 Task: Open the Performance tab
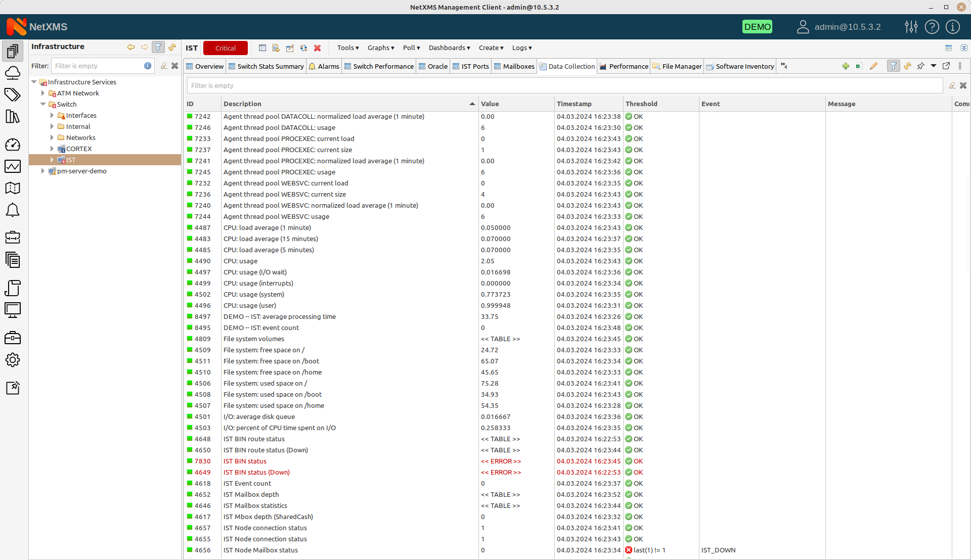pos(624,65)
